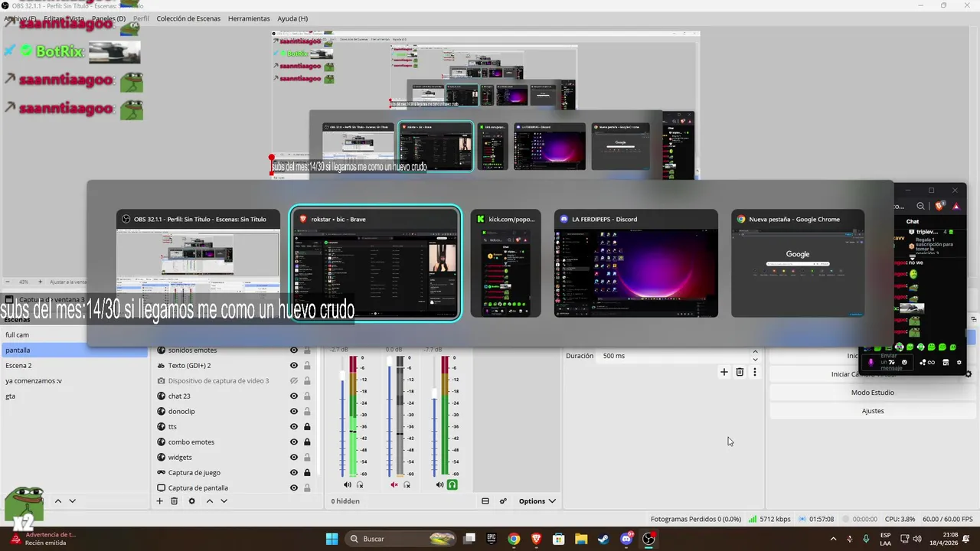Click Brave shield icon in chat window
980x551 pixels.
[940, 205]
